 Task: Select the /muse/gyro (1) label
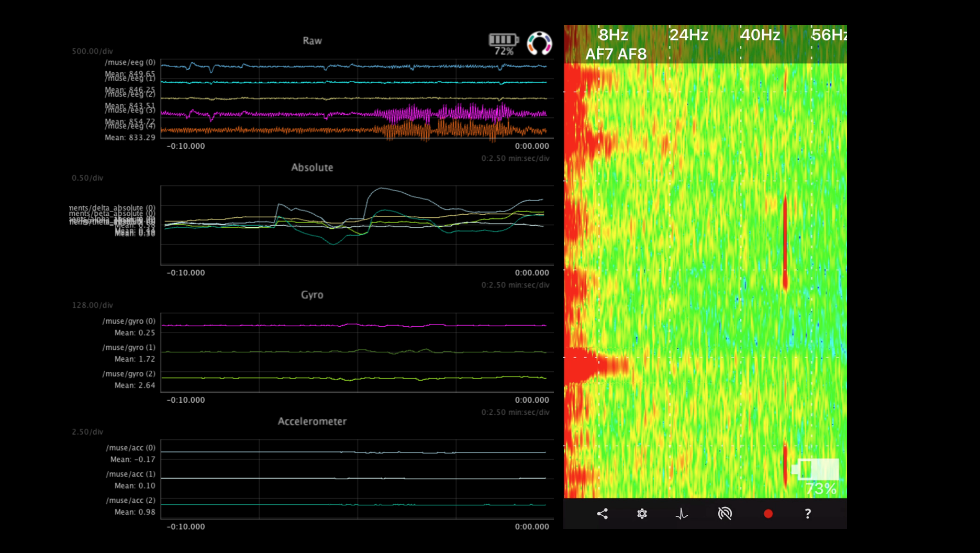pos(129,347)
